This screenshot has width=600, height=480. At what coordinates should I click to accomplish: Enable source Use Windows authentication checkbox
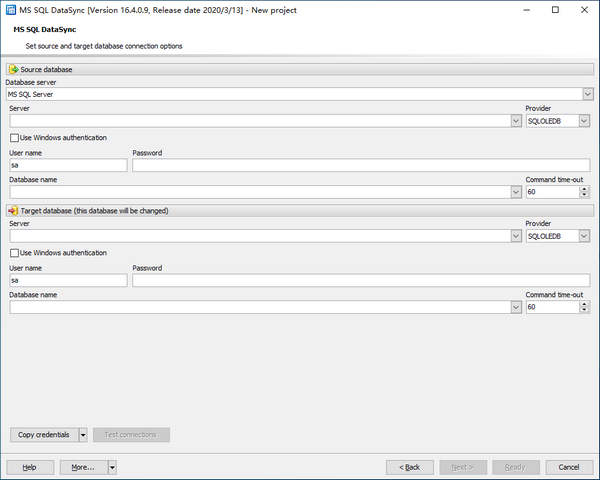[14, 138]
